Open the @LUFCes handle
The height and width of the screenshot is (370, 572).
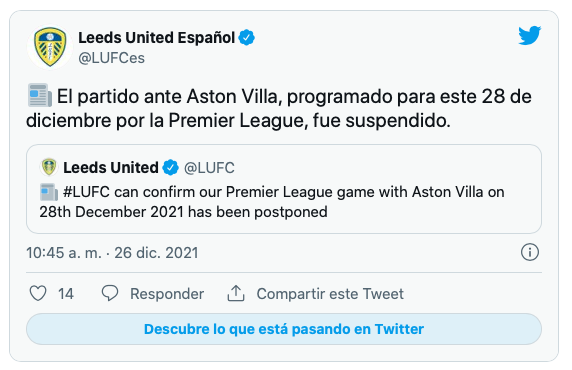tap(111, 58)
